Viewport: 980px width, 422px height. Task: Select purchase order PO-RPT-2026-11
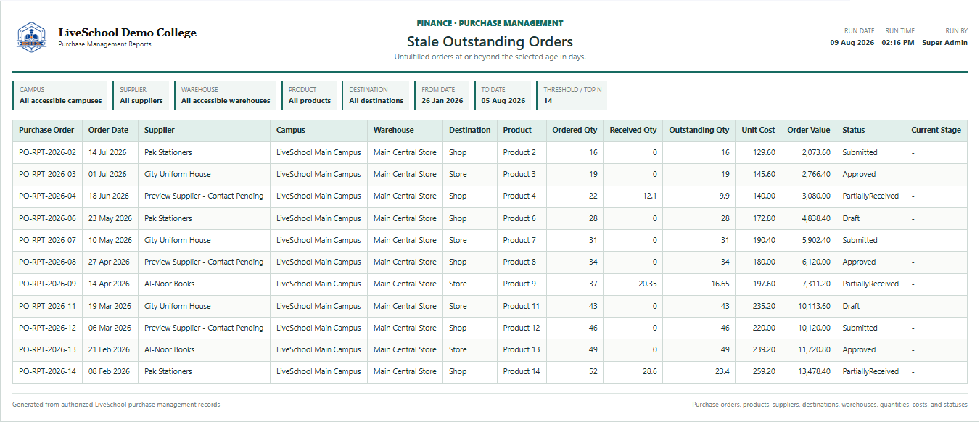point(47,306)
